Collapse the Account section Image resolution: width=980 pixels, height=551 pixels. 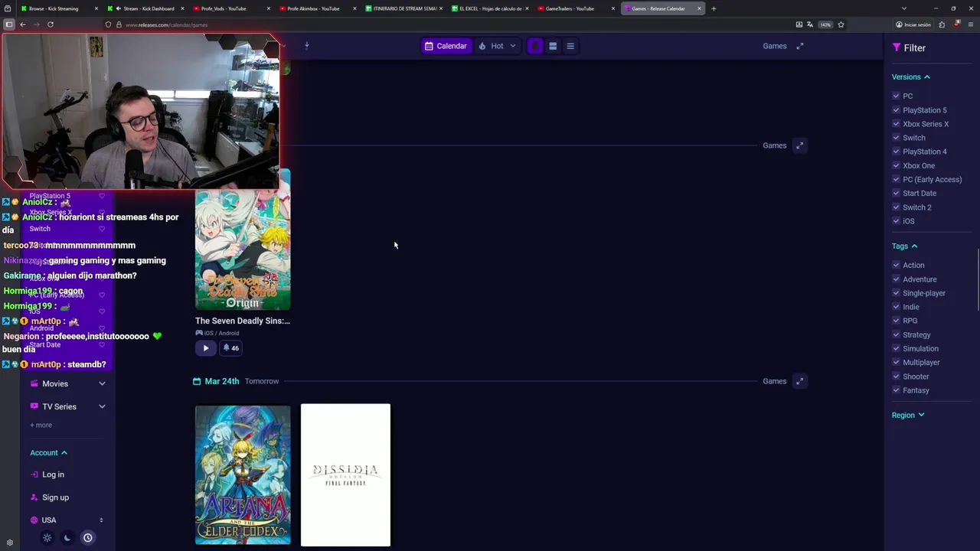tap(49, 452)
